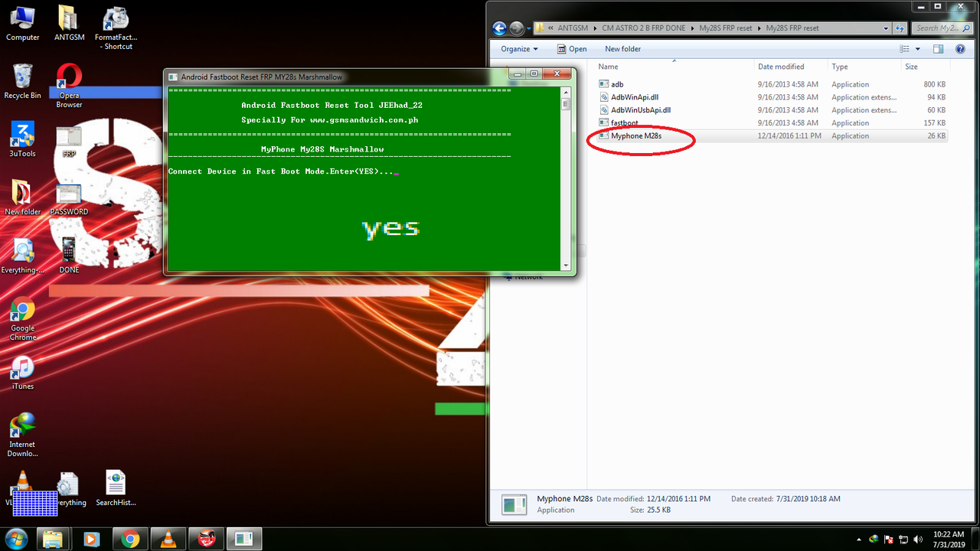Show hidden system tray icons
This screenshot has width=980, height=551.
[x=860, y=540]
